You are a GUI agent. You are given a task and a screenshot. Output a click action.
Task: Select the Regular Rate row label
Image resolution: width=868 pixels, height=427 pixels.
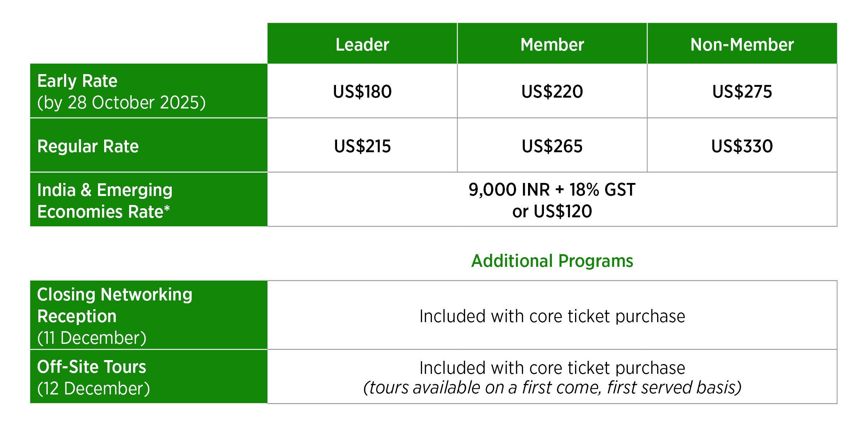(88, 146)
